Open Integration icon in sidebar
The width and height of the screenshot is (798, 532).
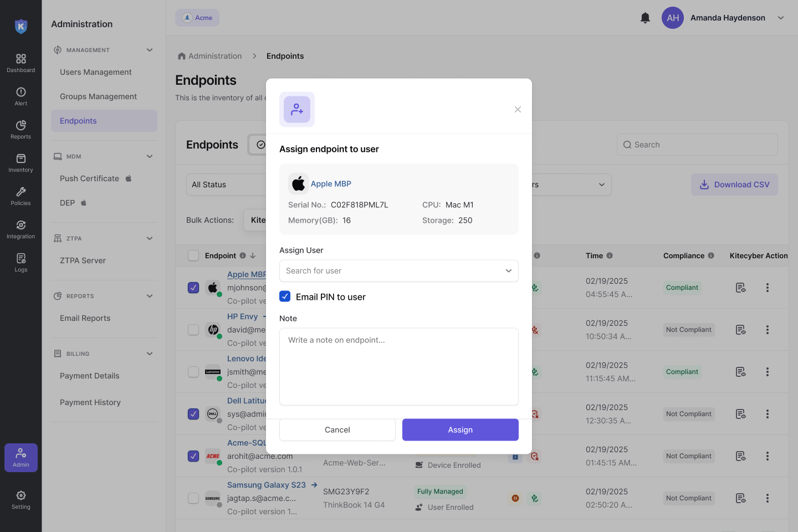pos(21,229)
